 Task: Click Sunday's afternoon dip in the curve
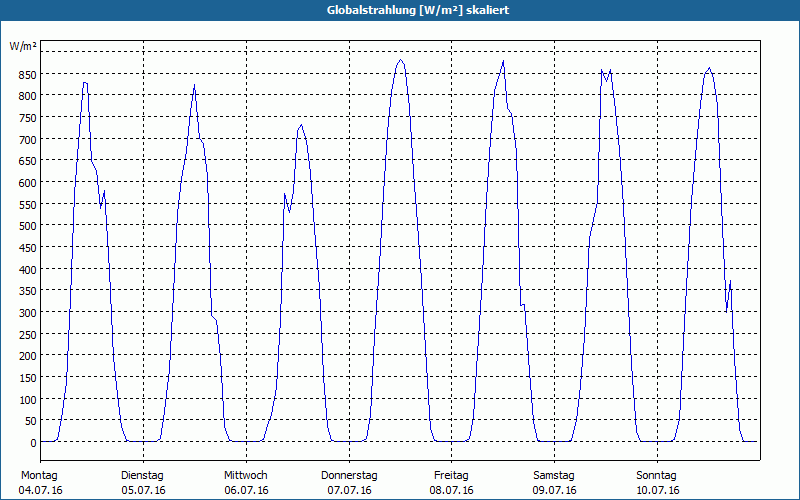pos(727,311)
